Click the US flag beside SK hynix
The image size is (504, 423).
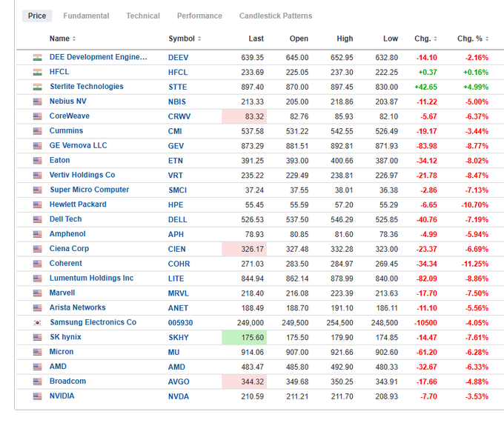[x=38, y=338]
